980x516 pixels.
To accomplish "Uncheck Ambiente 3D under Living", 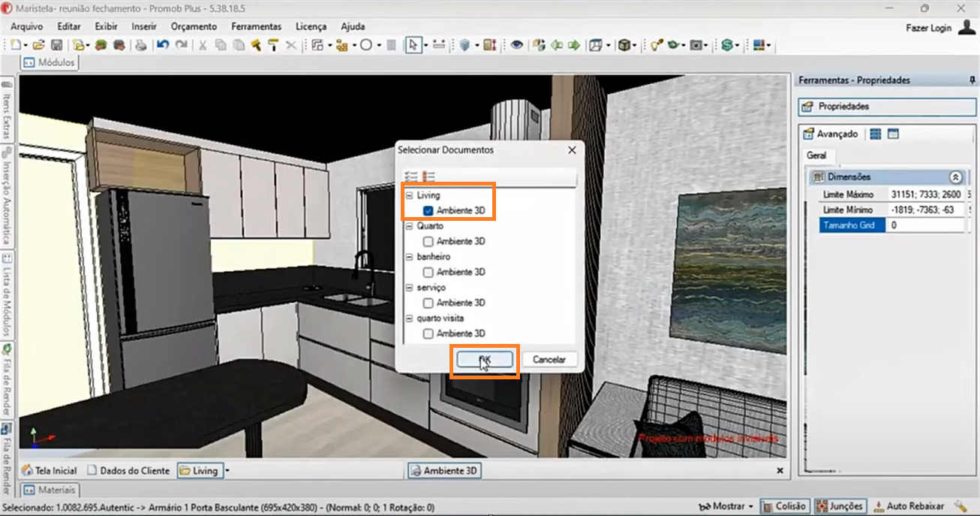I will [428, 211].
